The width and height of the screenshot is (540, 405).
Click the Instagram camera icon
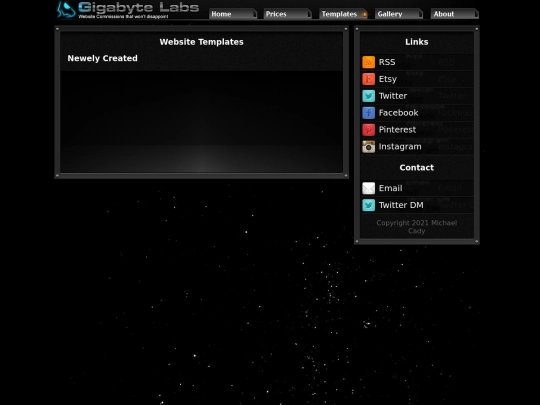point(368,147)
